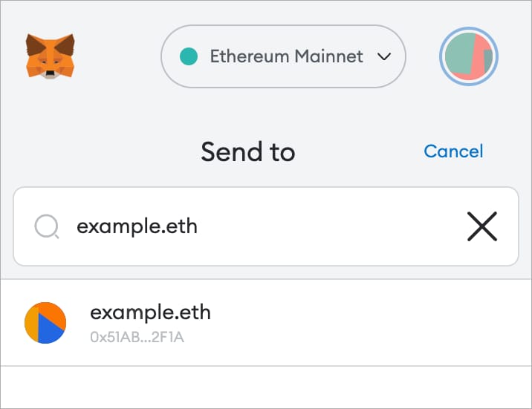Expand the network selector chevron
This screenshot has width=532, height=409.
(384, 56)
